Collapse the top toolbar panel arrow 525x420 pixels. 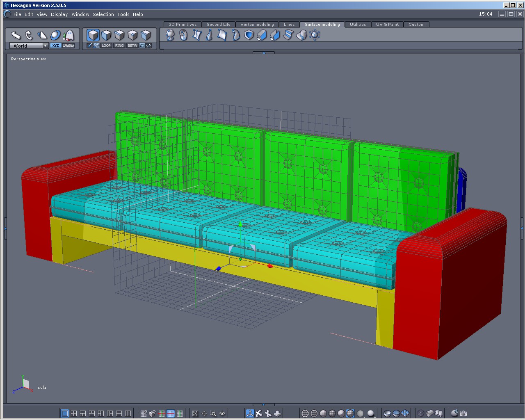(x=264, y=52)
